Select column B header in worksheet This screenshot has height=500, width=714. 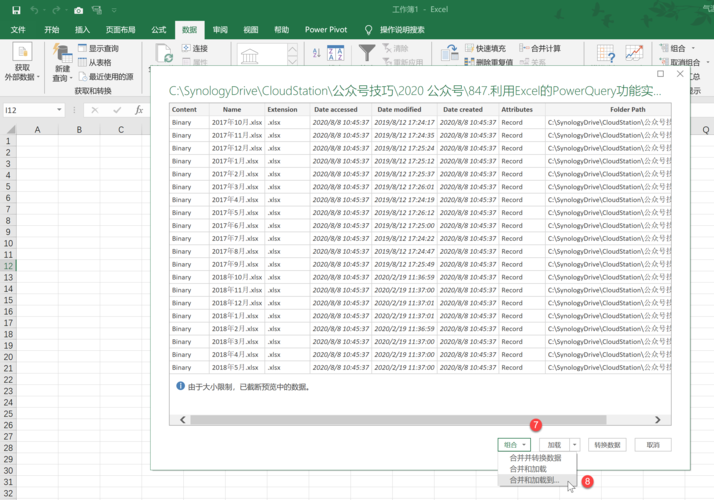point(79,129)
